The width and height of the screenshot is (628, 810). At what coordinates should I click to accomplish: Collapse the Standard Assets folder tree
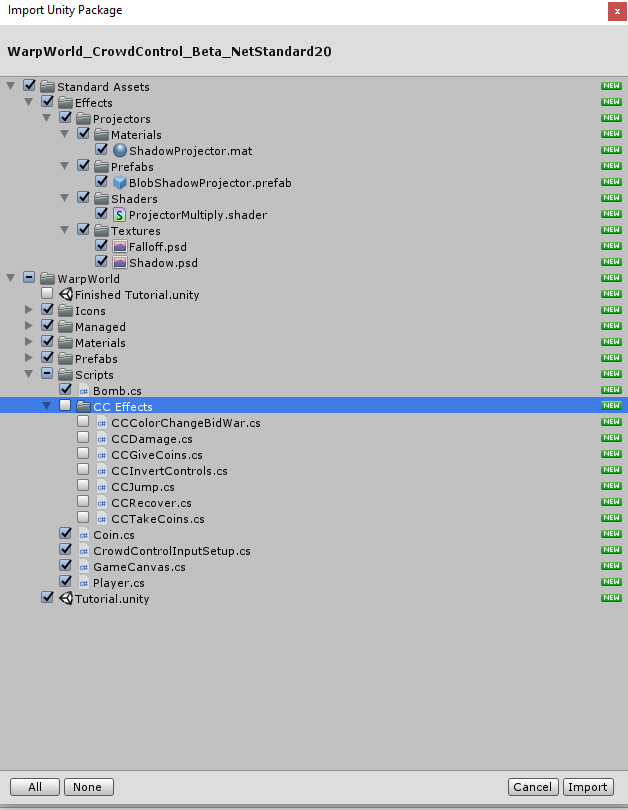(x=11, y=87)
